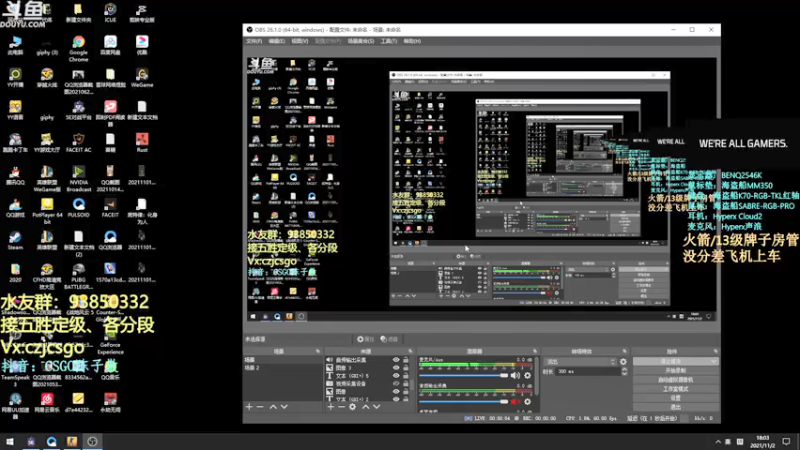Open the 淡出 transition dropdown
800x450 pixels.
point(580,362)
